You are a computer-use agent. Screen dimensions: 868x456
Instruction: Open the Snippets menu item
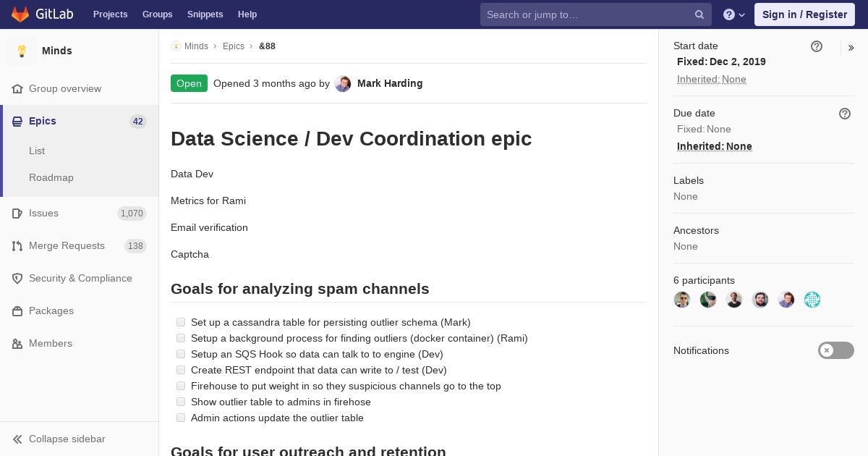click(x=205, y=14)
